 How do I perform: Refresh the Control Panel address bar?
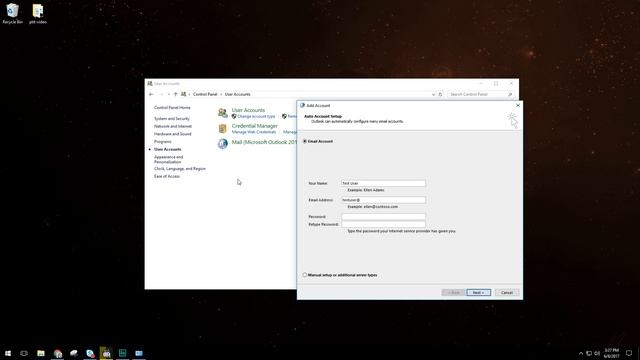[440, 94]
